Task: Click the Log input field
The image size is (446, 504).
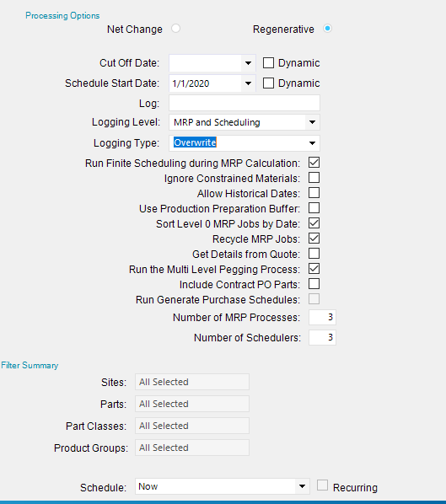Action: tap(244, 103)
